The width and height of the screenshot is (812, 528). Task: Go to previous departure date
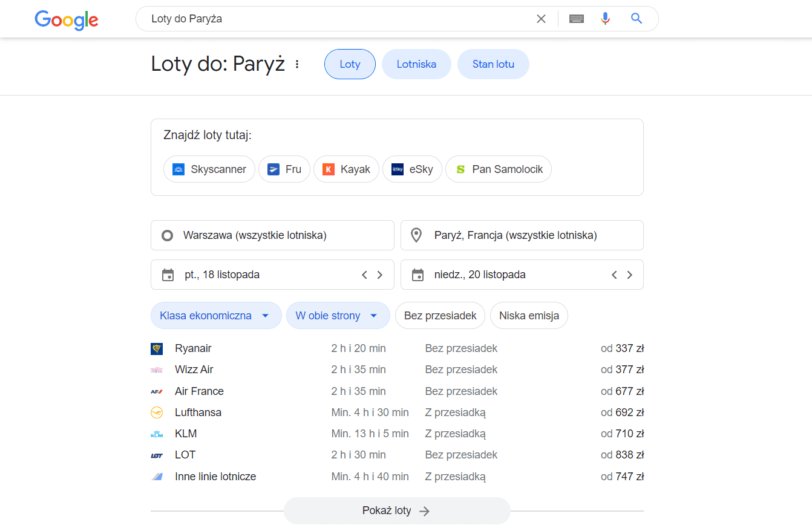click(x=364, y=275)
